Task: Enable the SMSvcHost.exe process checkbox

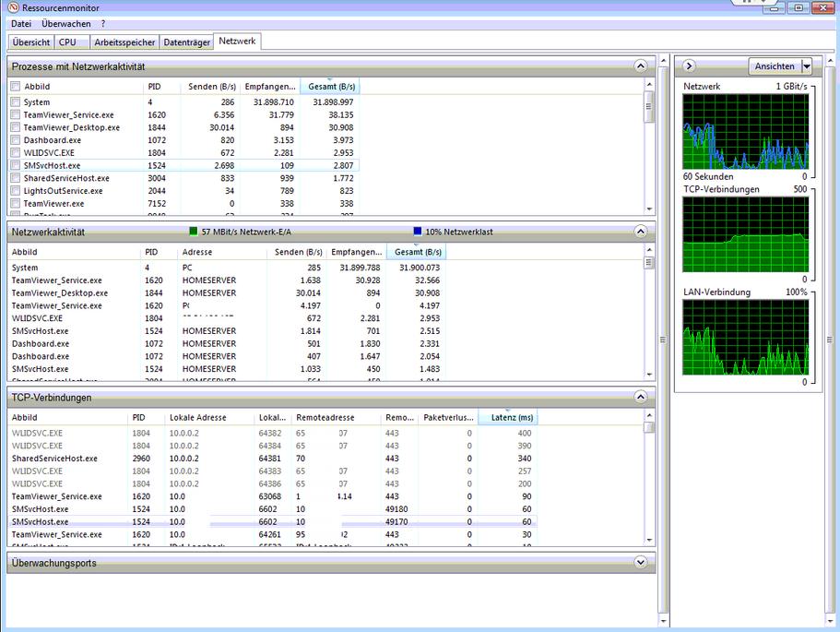Action: (15, 166)
